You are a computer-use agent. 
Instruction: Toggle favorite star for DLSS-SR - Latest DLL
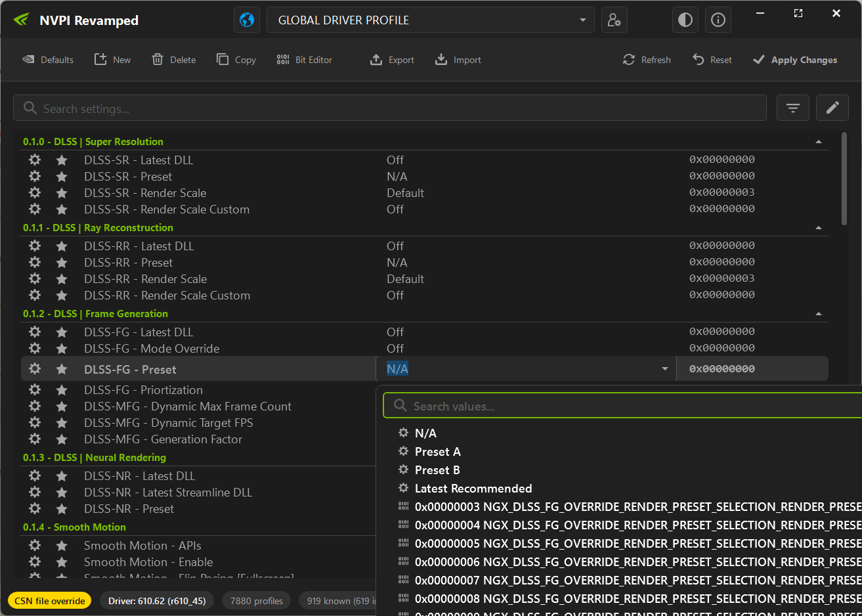click(x=62, y=160)
